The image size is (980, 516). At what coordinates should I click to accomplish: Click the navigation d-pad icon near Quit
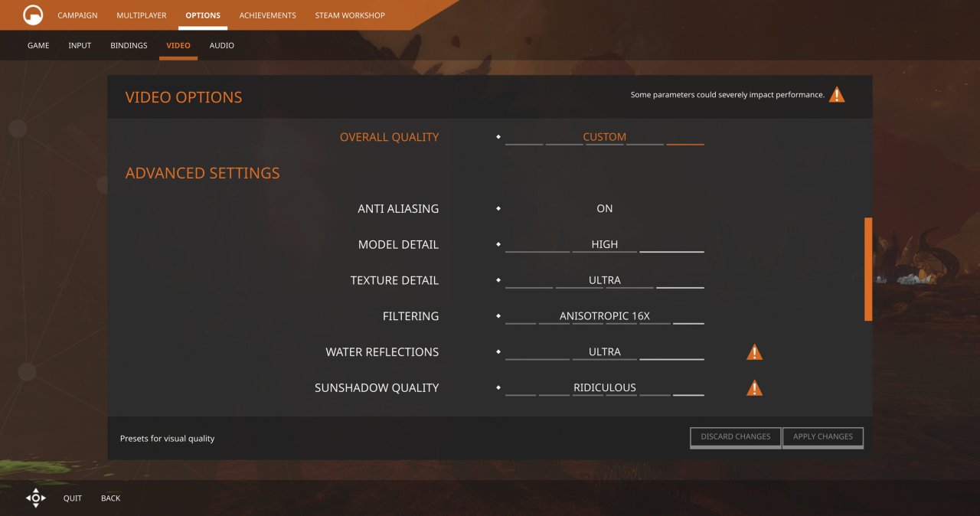(36, 498)
